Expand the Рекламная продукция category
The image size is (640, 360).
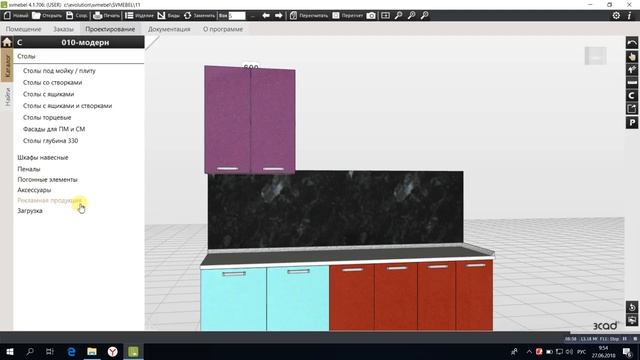[x=49, y=200]
